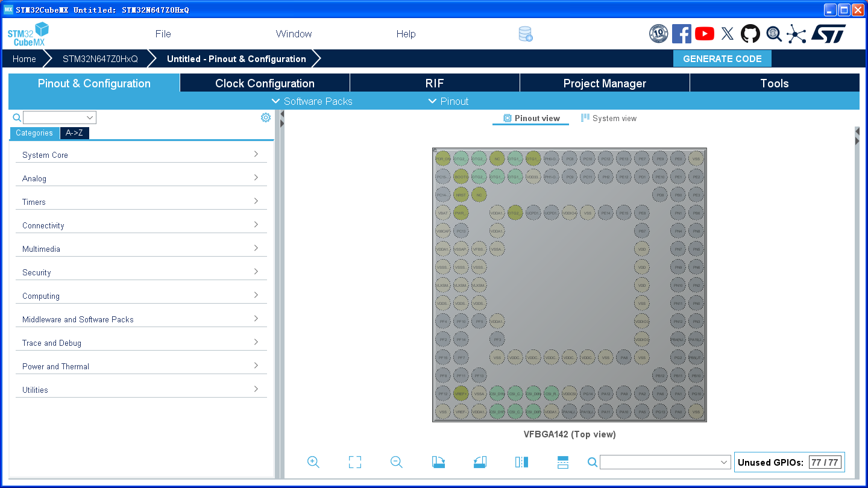Expand the Connectivity category
The image size is (868, 488).
pos(141,225)
